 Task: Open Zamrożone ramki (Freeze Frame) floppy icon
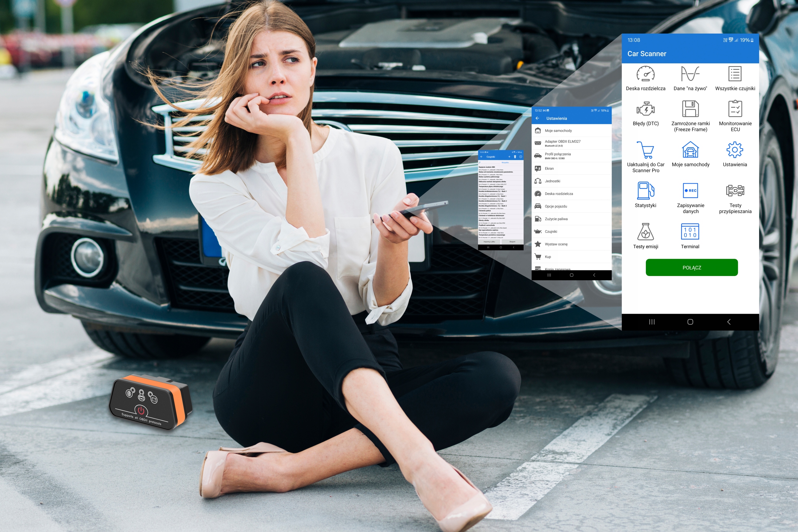click(x=690, y=109)
